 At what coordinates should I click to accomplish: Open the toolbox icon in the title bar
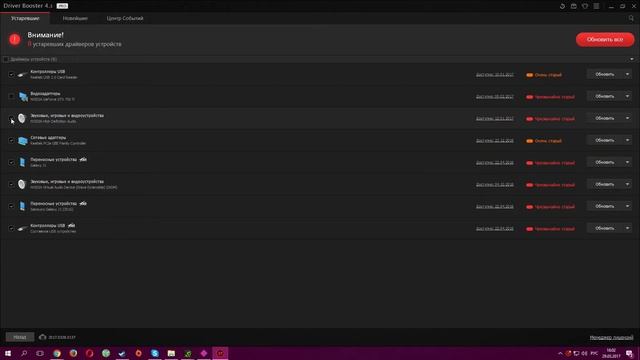tap(573, 6)
